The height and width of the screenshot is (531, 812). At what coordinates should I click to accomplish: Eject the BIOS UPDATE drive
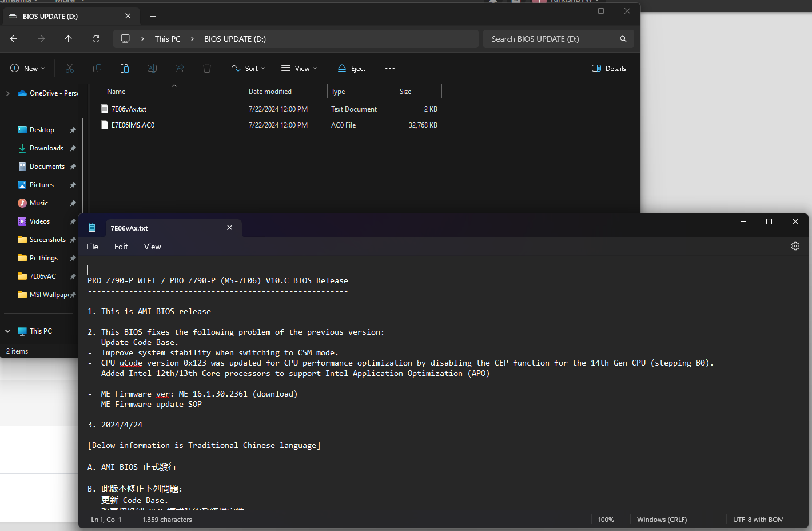coord(352,68)
